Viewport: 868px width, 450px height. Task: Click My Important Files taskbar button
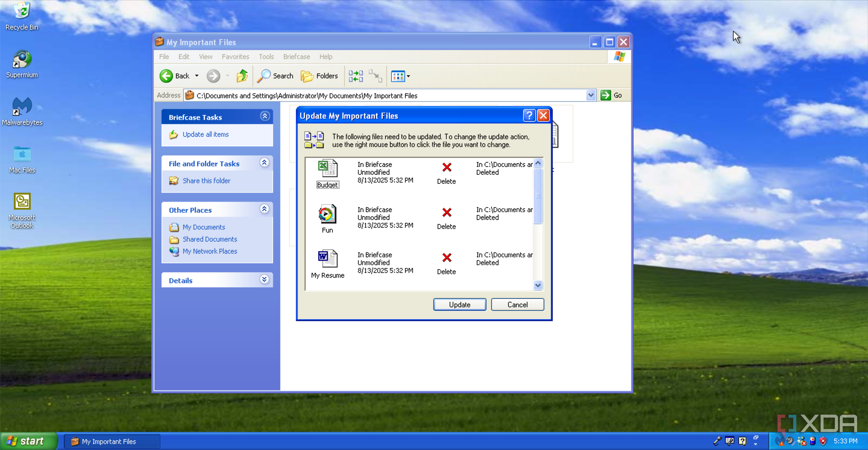point(112,442)
